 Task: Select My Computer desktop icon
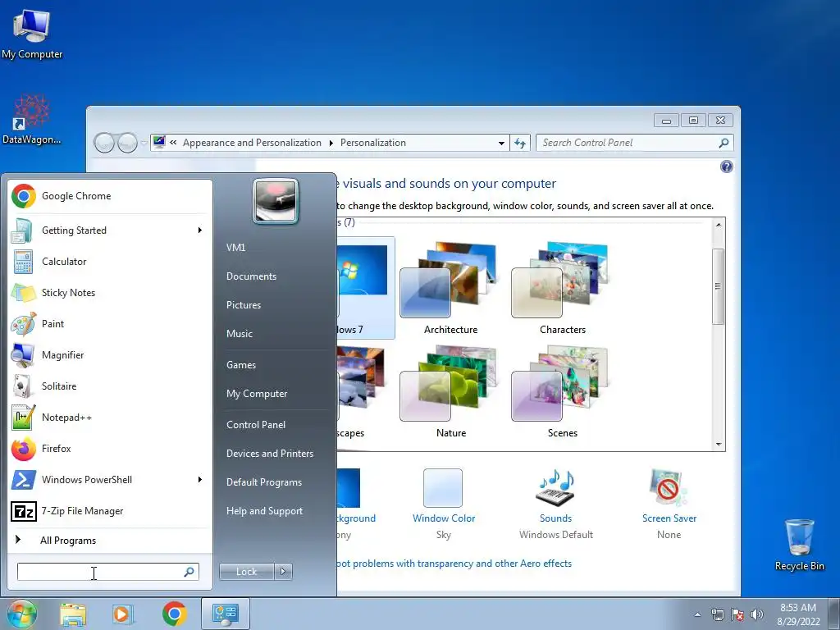pos(32,34)
